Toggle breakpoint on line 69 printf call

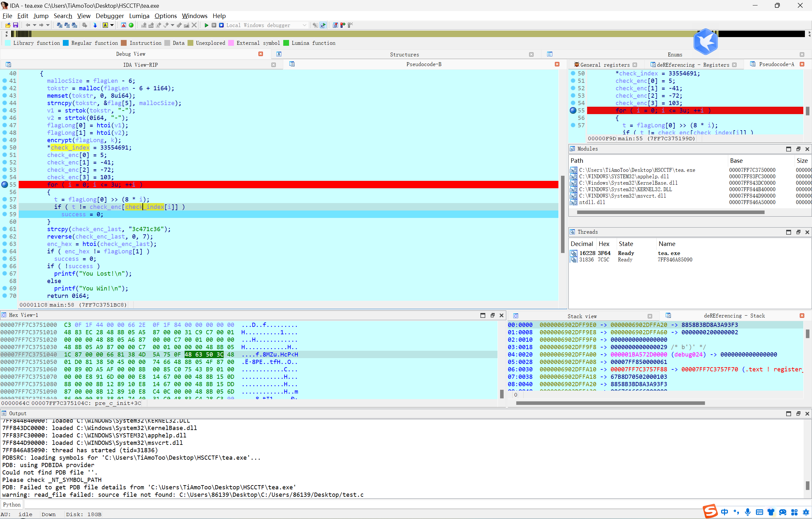(x=5, y=289)
